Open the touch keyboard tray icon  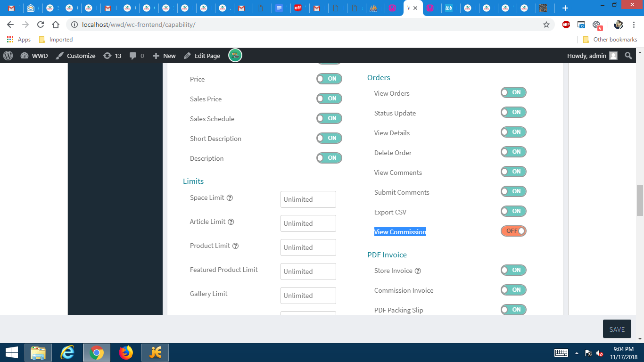pyautogui.click(x=561, y=353)
